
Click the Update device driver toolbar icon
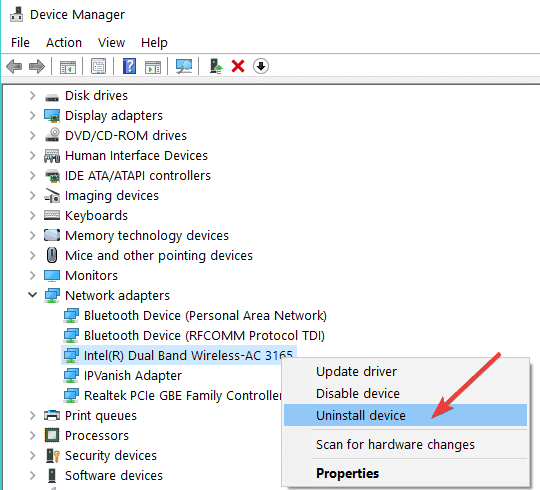click(216, 66)
